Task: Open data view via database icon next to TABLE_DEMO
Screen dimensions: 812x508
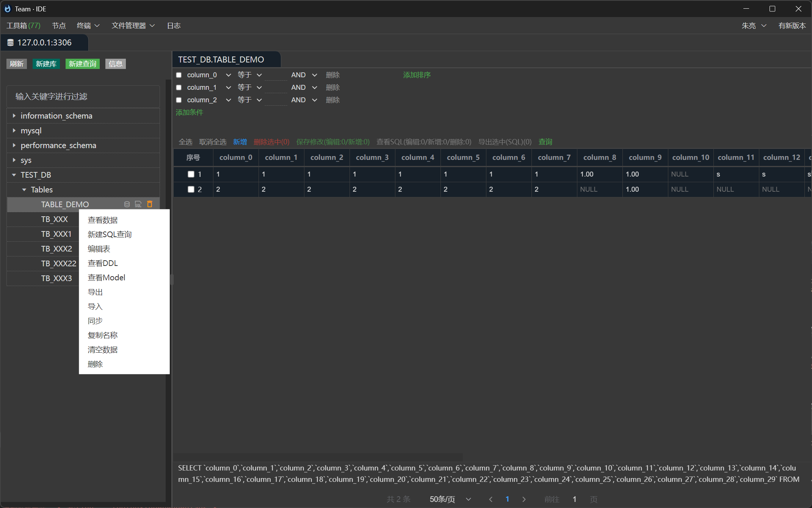Action: point(127,204)
